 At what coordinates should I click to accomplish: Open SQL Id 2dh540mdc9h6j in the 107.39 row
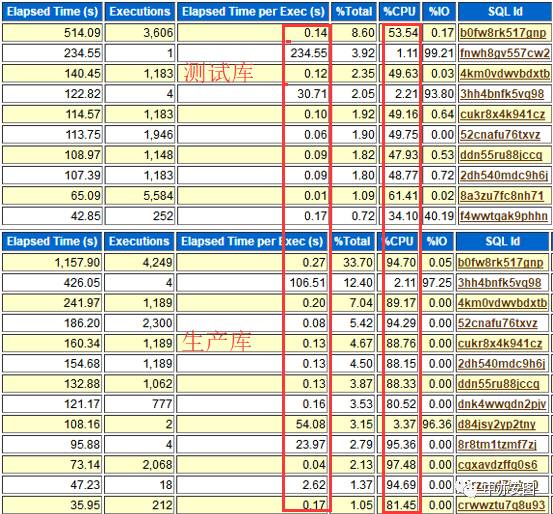click(x=505, y=175)
